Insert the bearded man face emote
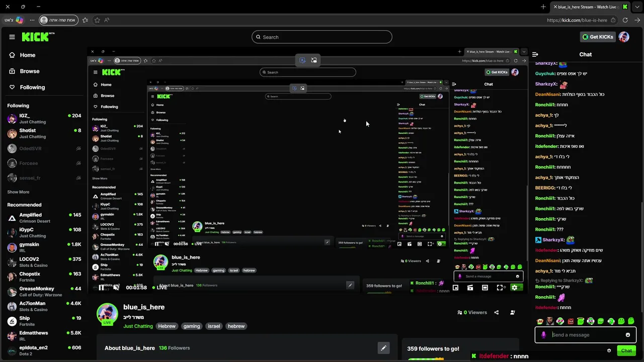The image size is (644, 362). point(550,321)
